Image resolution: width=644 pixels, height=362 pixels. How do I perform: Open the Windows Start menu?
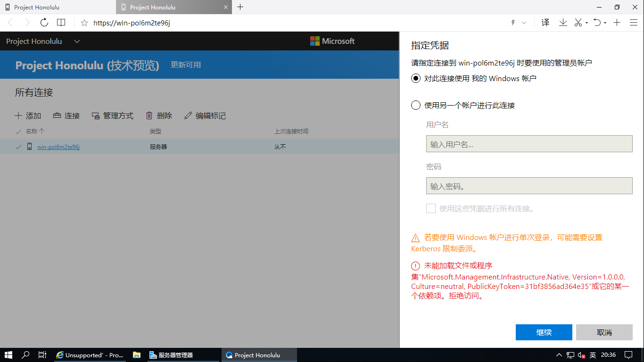click(x=8, y=355)
